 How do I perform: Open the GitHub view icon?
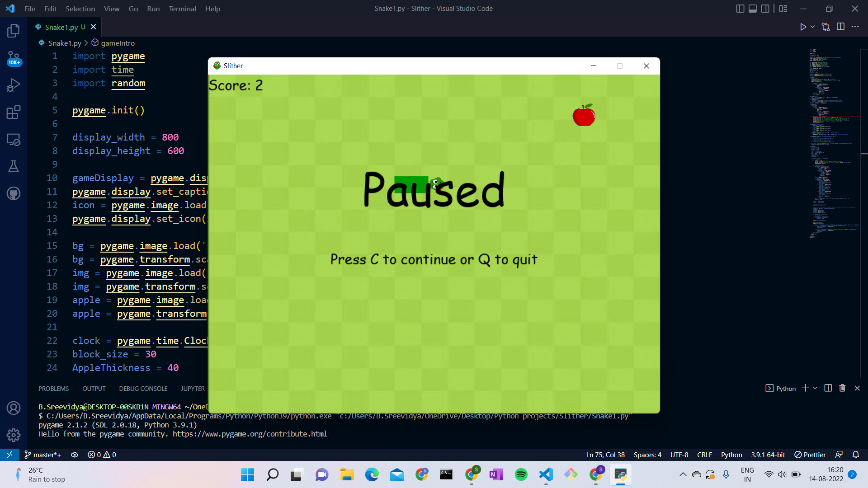click(14, 193)
